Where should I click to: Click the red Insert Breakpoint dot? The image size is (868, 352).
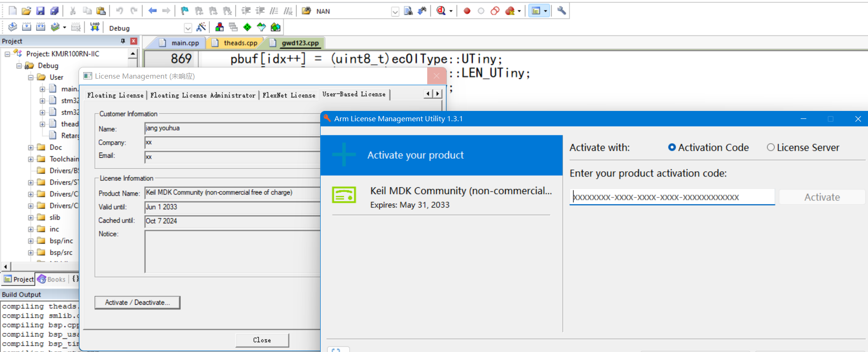[x=466, y=11]
